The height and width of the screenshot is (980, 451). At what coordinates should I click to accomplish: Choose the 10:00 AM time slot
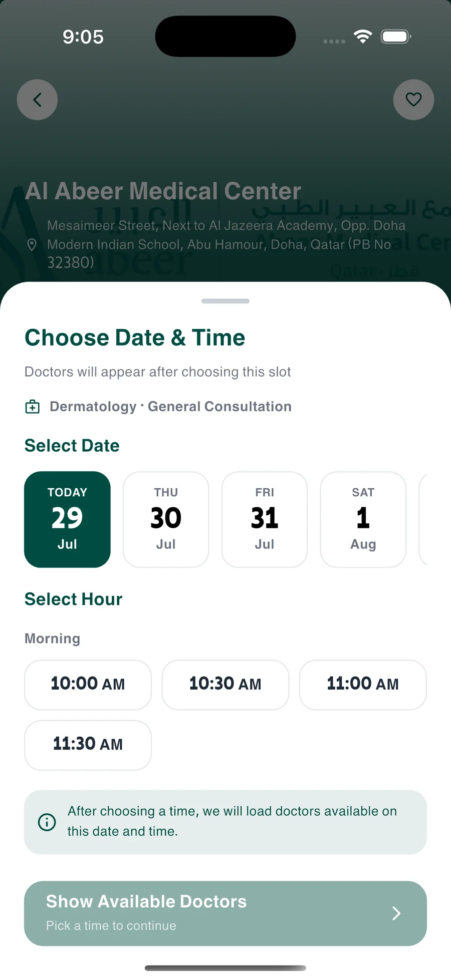click(x=88, y=685)
